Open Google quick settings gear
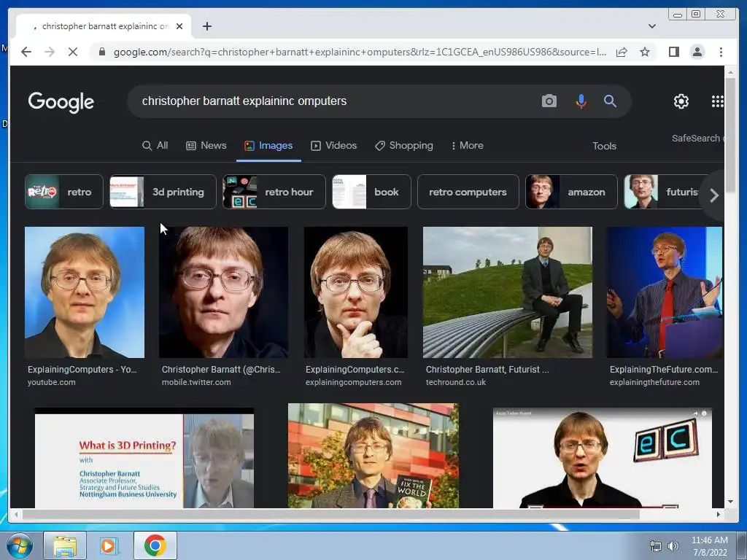Screen dimensions: 747x560 pos(681,101)
